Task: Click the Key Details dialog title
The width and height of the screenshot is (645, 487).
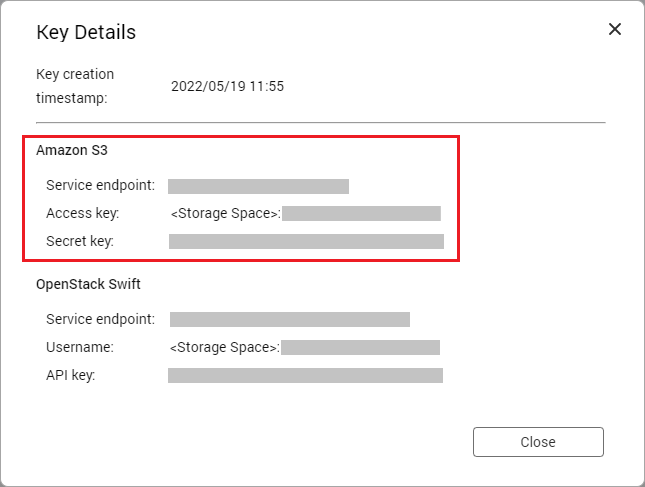Action: coord(86,32)
